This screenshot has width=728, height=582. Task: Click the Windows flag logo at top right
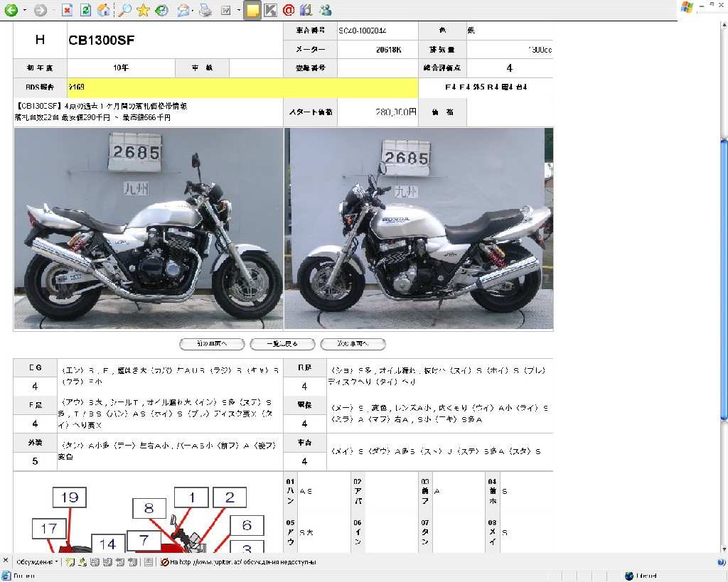(x=687, y=7)
